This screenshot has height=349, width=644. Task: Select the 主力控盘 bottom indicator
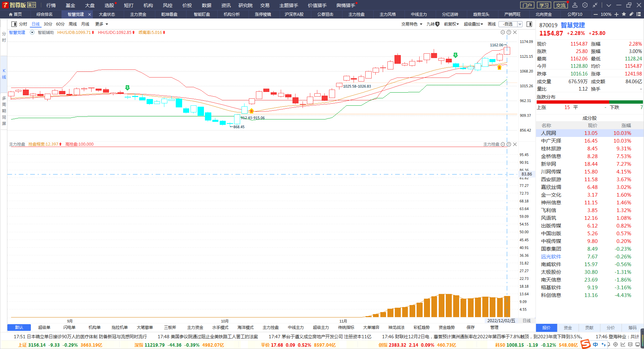pyautogui.click(x=271, y=328)
